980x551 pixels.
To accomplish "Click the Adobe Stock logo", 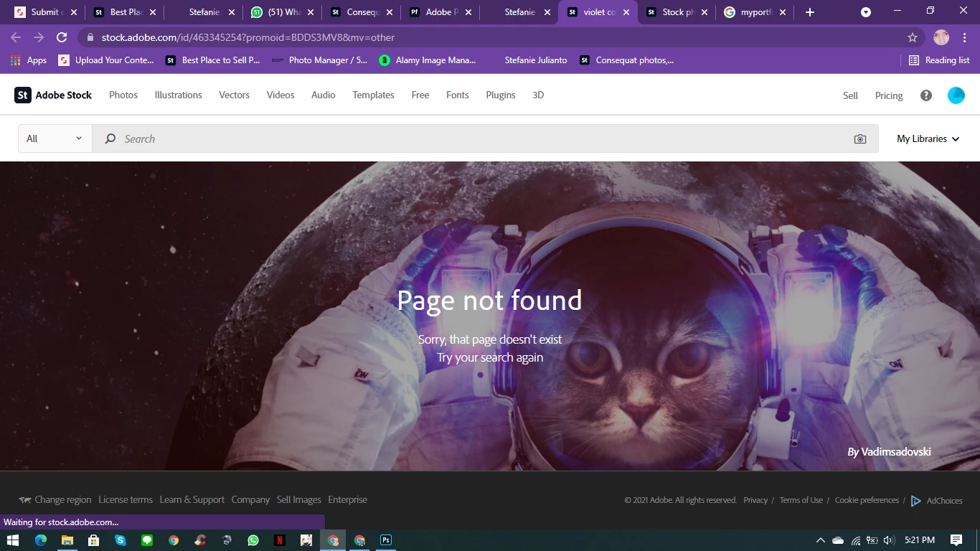I will pos(53,95).
